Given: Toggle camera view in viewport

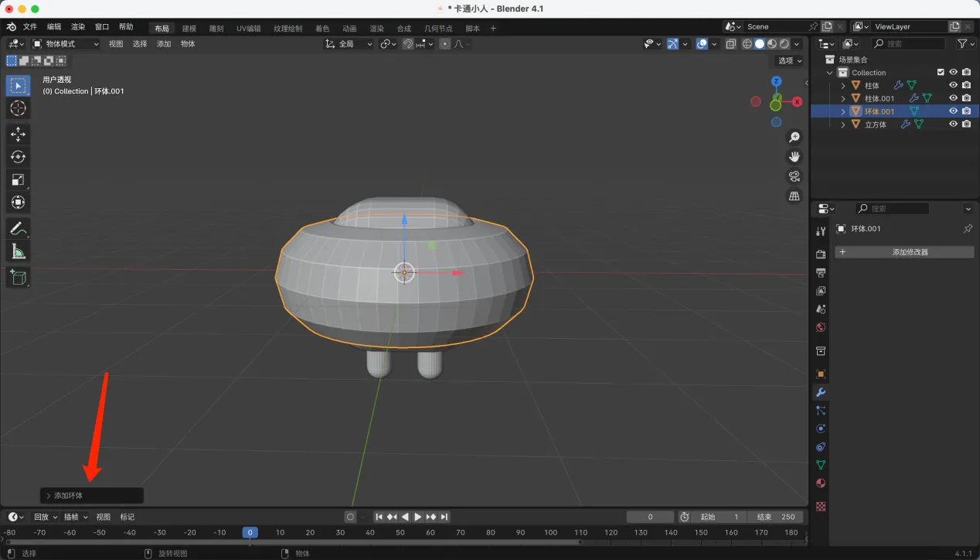Looking at the screenshot, I should pos(794,176).
